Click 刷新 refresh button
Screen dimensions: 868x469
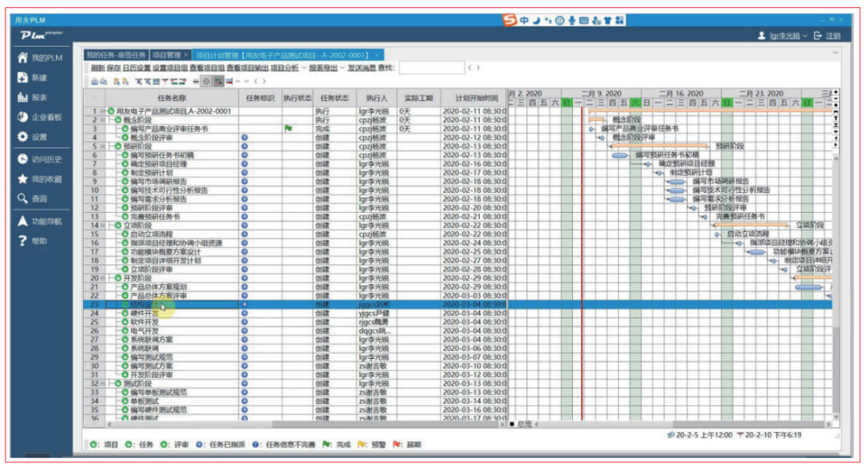[97, 68]
